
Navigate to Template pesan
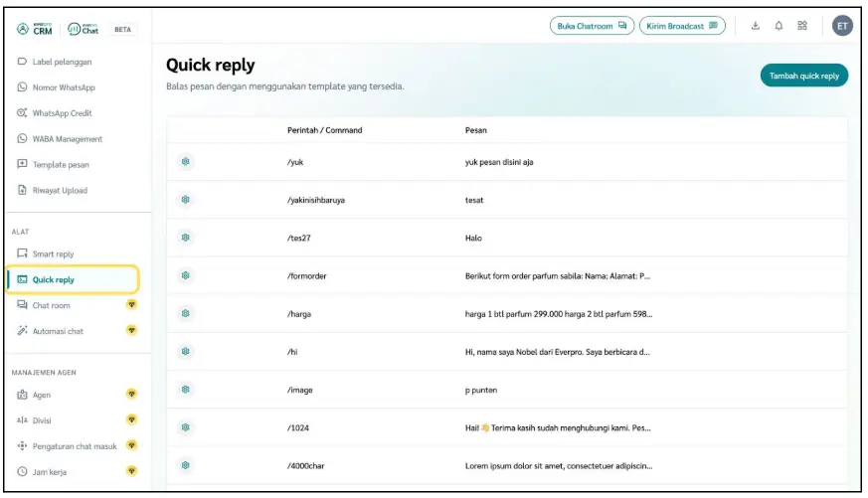[x=61, y=165]
